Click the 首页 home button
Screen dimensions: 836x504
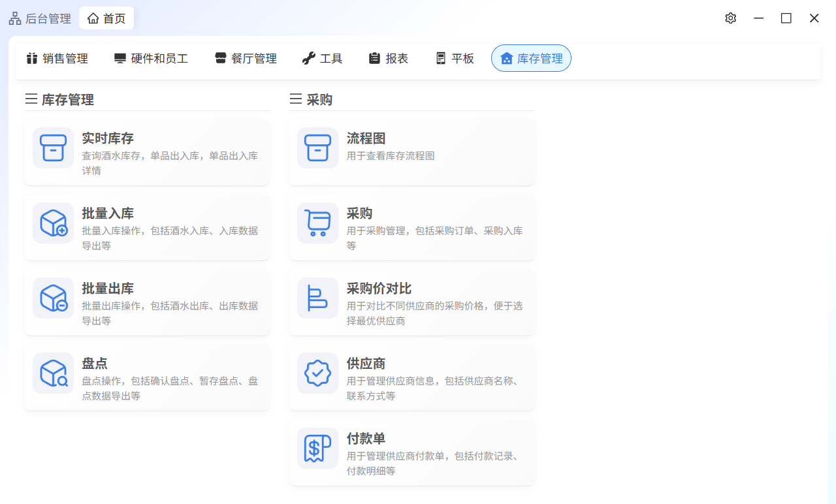[106, 18]
